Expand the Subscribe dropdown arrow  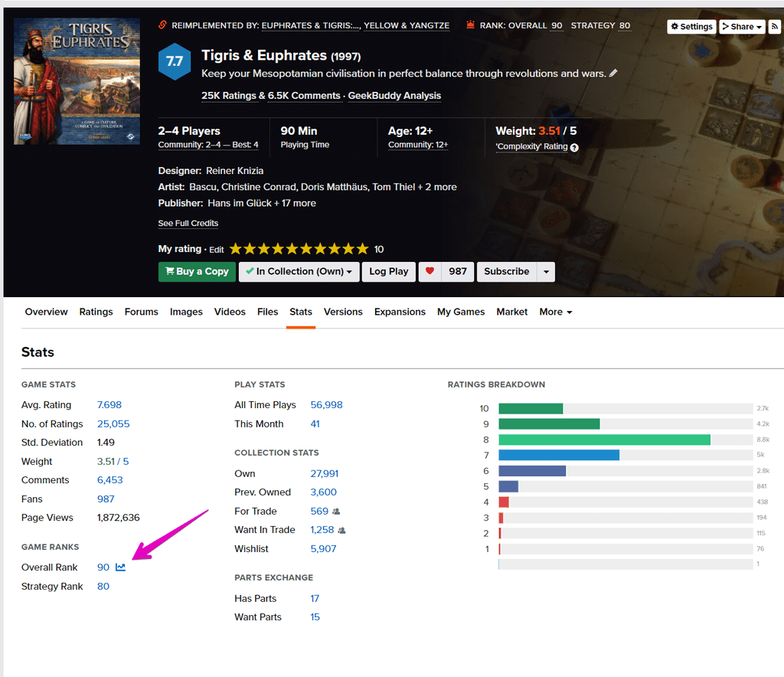pyautogui.click(x=546, y=272)
